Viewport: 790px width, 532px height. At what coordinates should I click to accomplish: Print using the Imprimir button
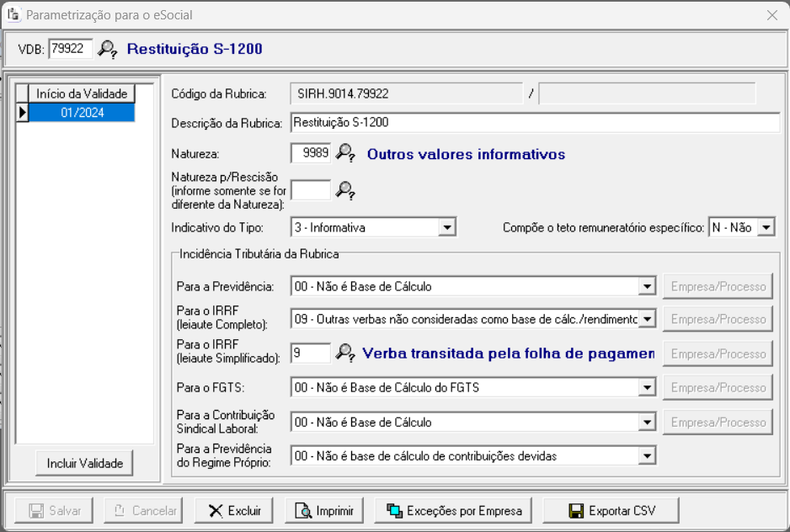click(x=323, y=510)
